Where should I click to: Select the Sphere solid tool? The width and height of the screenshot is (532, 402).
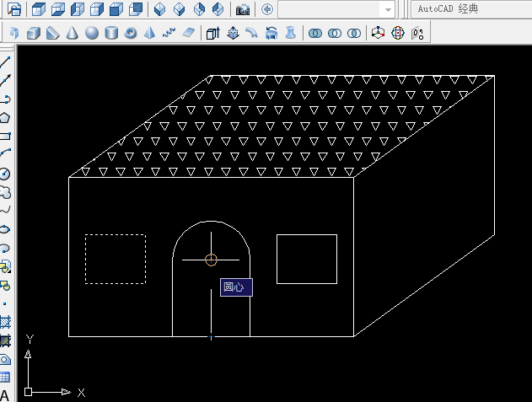(x=92, y=34)
